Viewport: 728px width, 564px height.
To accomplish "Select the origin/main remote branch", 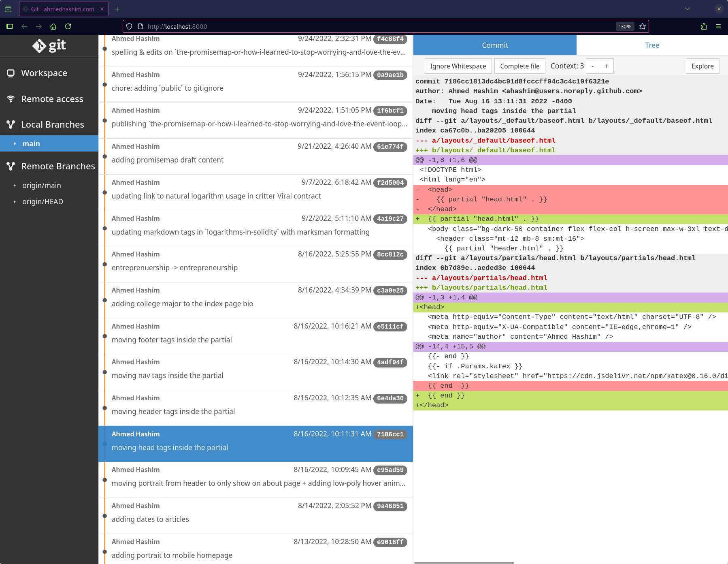I will pos(42,186).
